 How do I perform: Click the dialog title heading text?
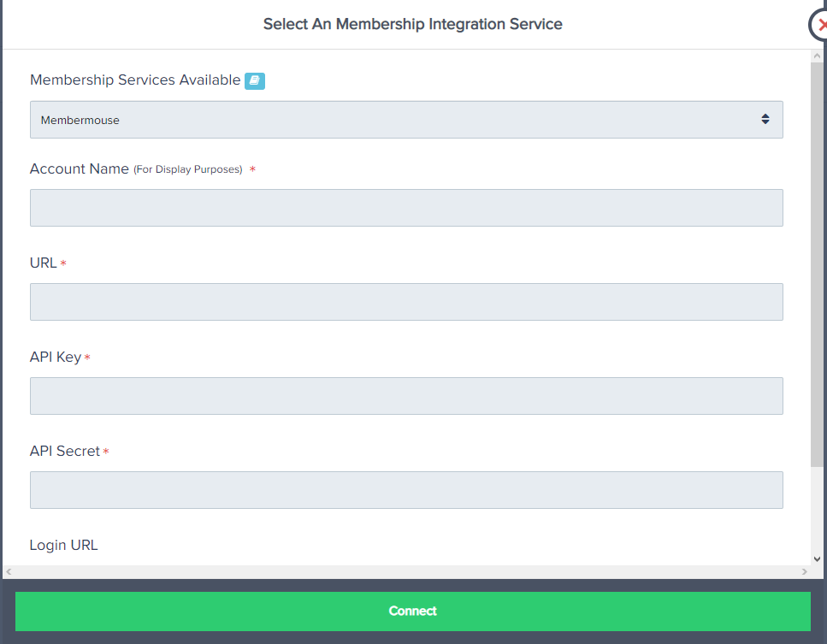click(412, 24)
